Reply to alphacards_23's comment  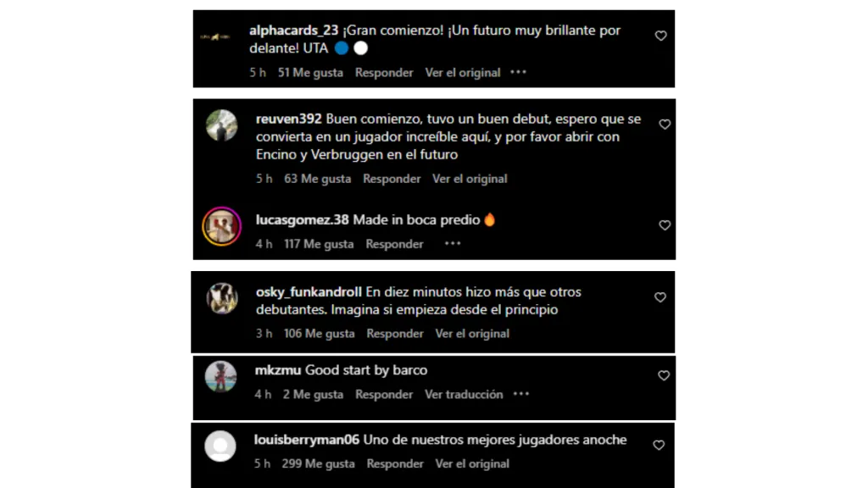[x=384, y=73]
